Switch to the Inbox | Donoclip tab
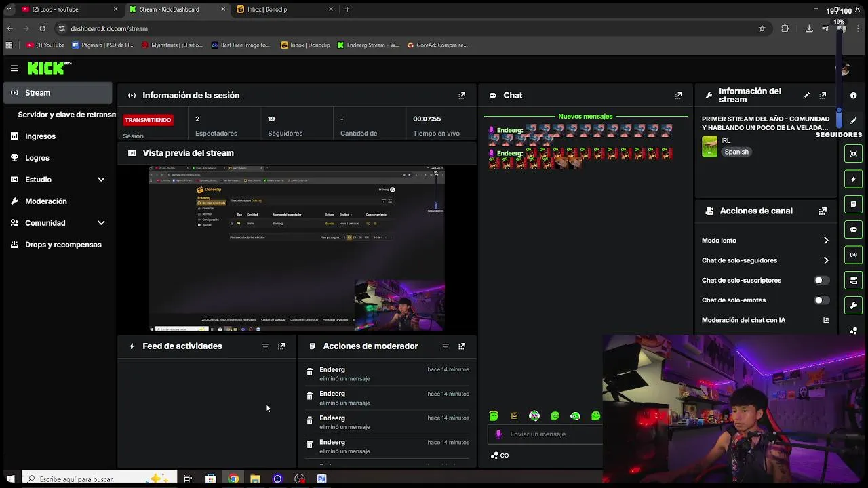This screenshot has height=488, width=868. pos(285,9)
